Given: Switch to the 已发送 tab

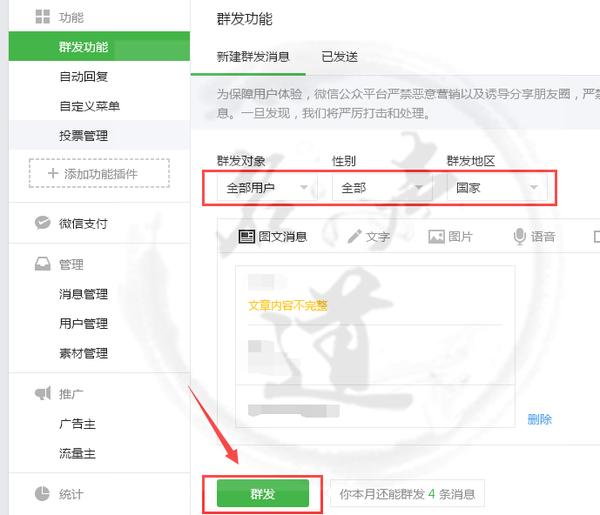Looking at the screenshot, I should coord(339,57).
